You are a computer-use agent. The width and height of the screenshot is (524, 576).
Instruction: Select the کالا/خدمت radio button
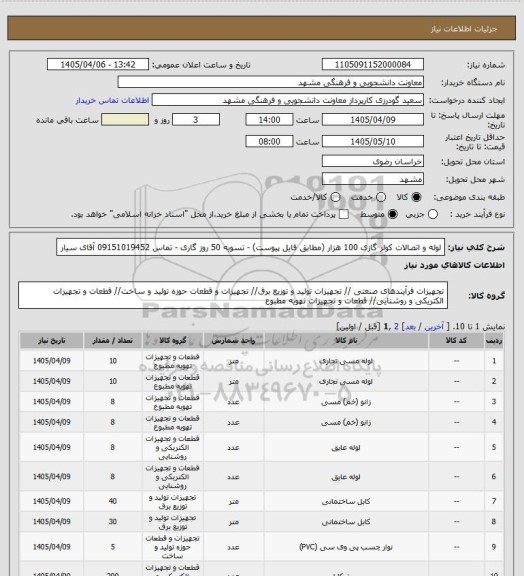pyautogui.click(x=335, y=197)
